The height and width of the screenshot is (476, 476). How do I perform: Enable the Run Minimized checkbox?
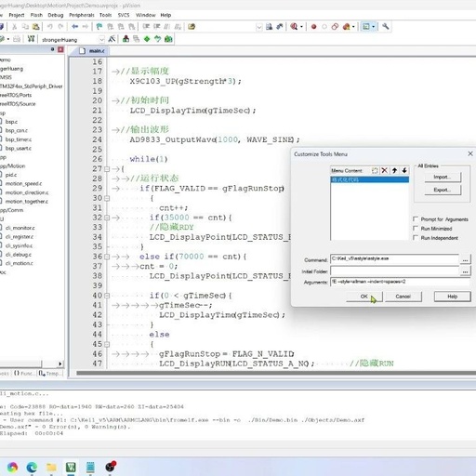coord(416,229)
